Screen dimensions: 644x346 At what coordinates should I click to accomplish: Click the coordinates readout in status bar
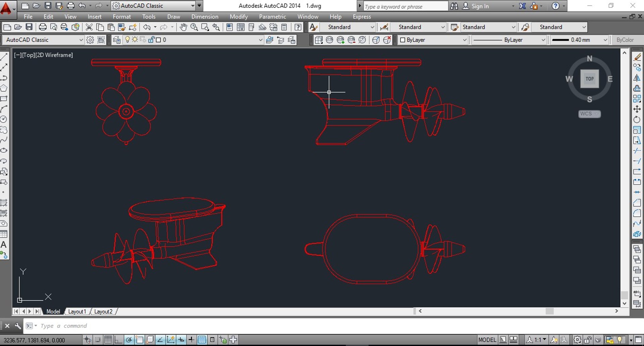point(34,340)
